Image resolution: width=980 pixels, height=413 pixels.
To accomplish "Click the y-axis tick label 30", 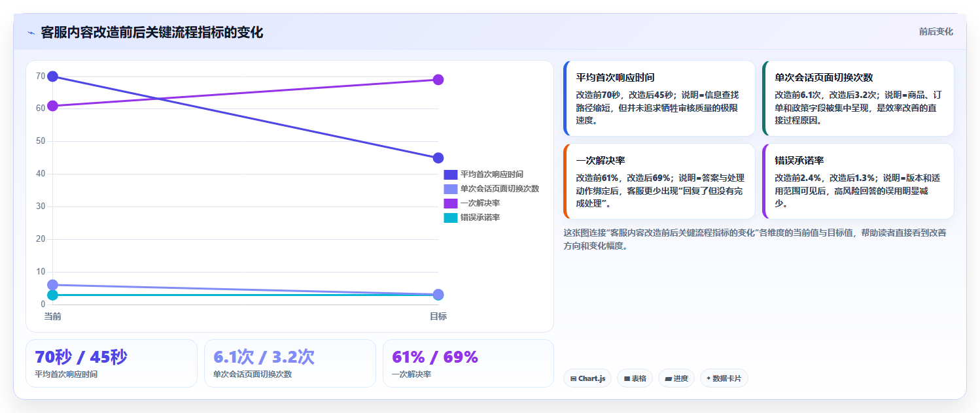I will point(41,206).
